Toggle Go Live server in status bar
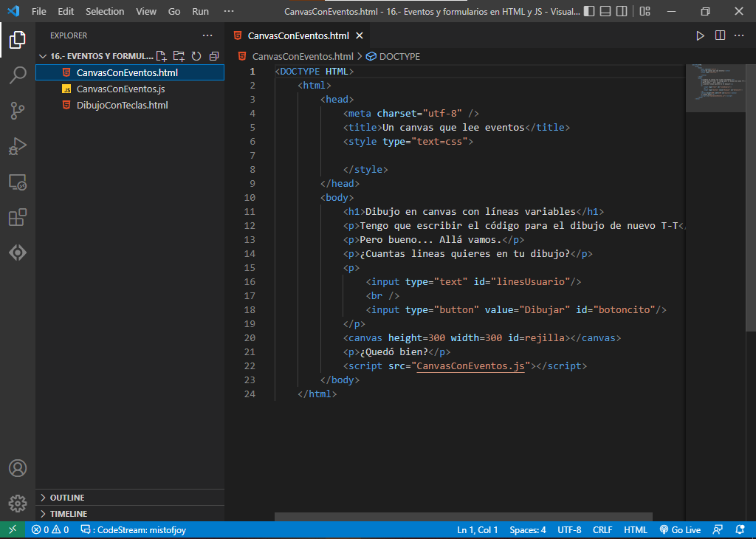 [x=680, y=529]
